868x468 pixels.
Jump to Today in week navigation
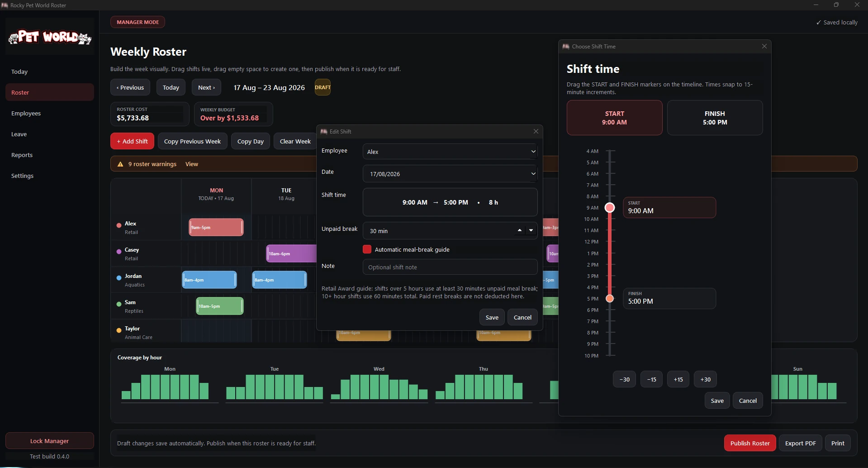171,87
